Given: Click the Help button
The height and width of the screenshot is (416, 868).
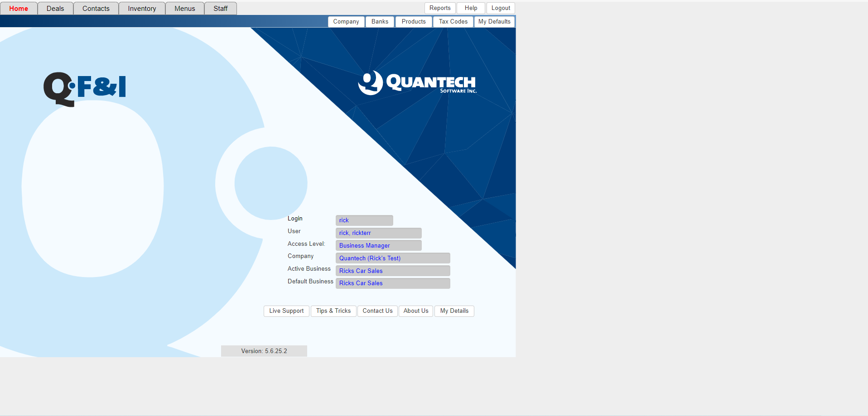Looking at the screenshot, I should tap(470, 8).
